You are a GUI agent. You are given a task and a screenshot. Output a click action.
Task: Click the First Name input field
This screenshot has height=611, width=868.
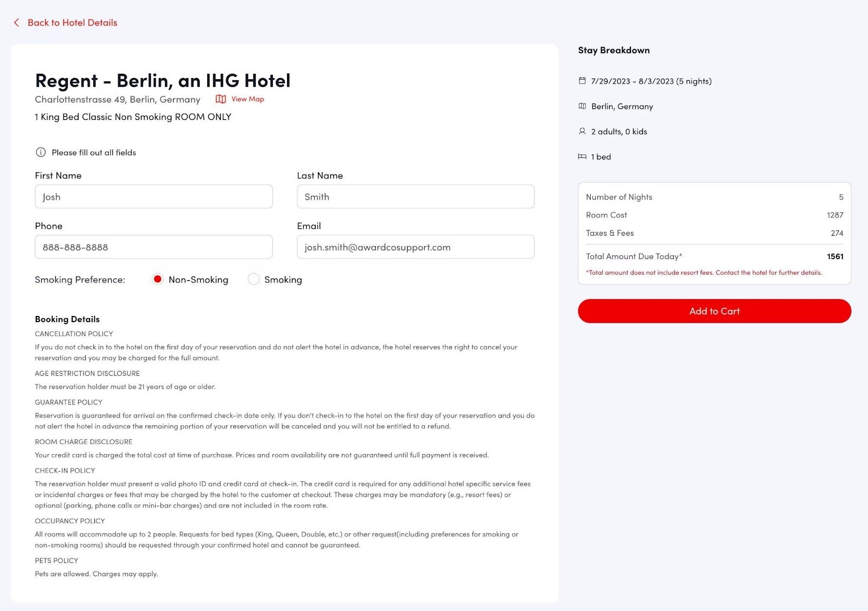tap(154, 197)
